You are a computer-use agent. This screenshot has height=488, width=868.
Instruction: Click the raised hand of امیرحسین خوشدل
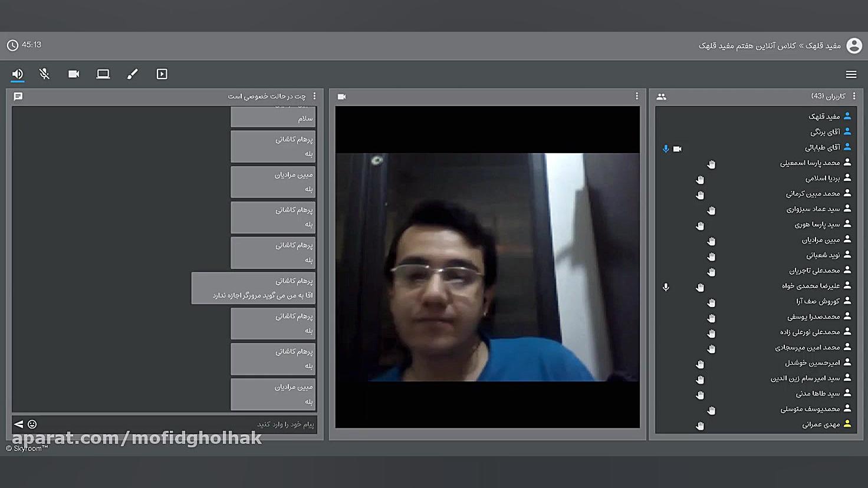700,364
